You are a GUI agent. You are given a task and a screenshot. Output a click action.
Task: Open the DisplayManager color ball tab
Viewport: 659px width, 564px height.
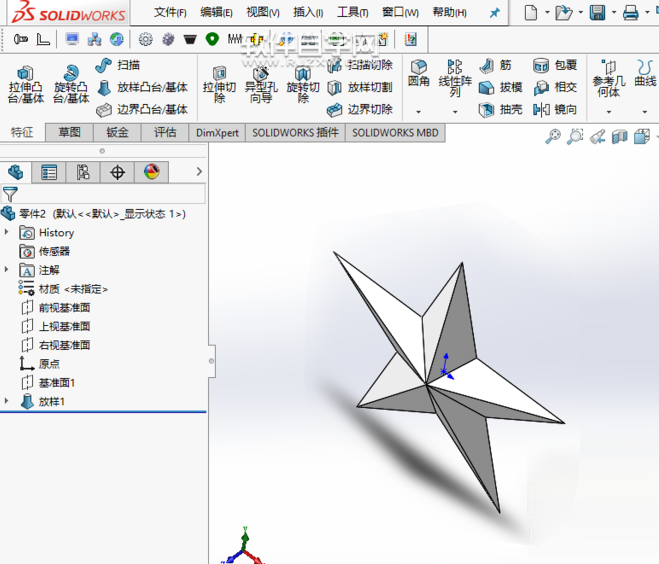151,172
